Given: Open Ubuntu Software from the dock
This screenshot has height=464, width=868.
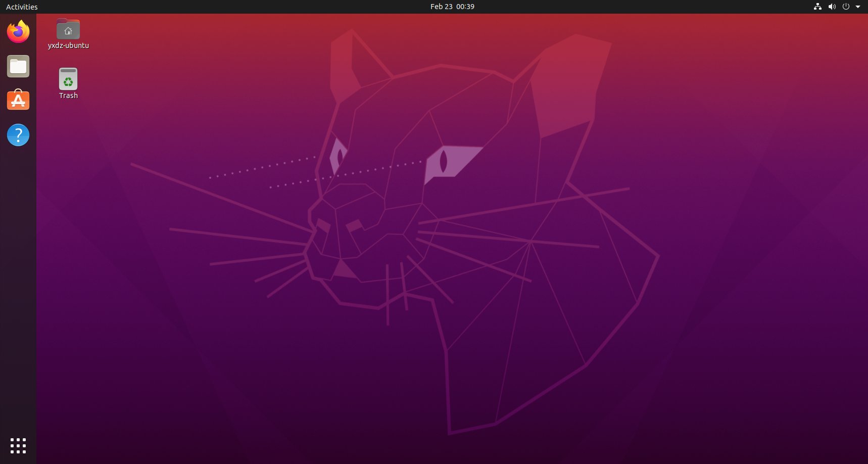Looking at the screenshot, I should (x=18, y=100).
